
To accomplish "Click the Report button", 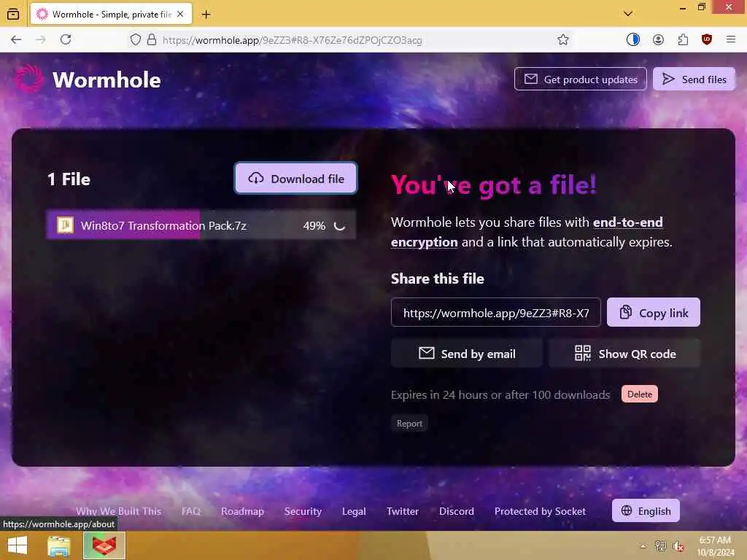I will [409, 424].
